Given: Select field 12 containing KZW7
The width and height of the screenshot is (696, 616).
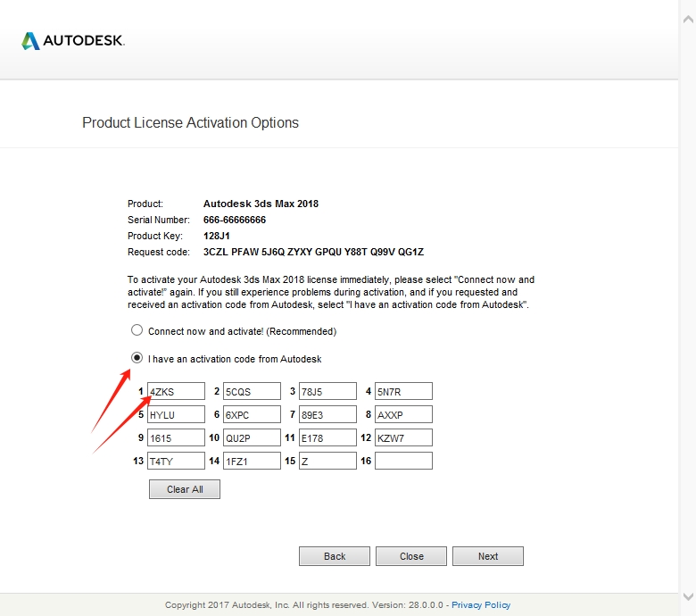Looking at the screenshot, I should pos(403,437).
